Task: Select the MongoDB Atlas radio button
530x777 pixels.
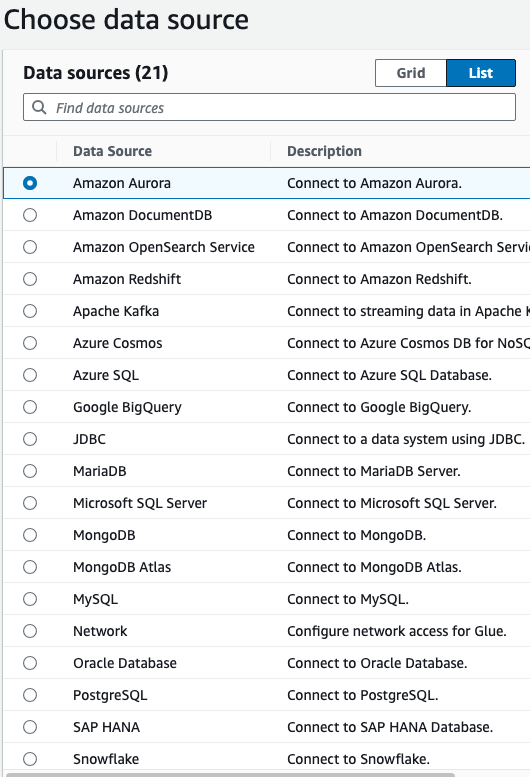Action: 30,567
